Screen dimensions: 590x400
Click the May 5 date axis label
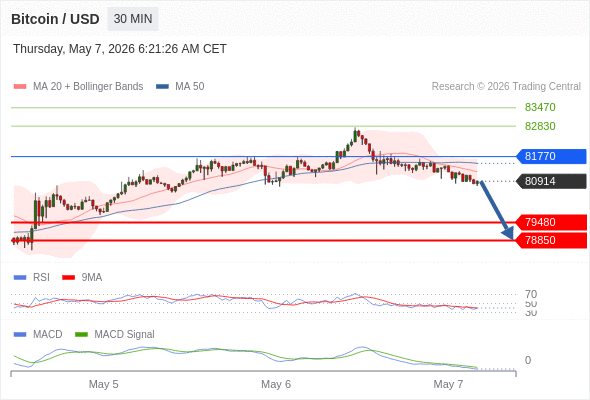[103, 384]
